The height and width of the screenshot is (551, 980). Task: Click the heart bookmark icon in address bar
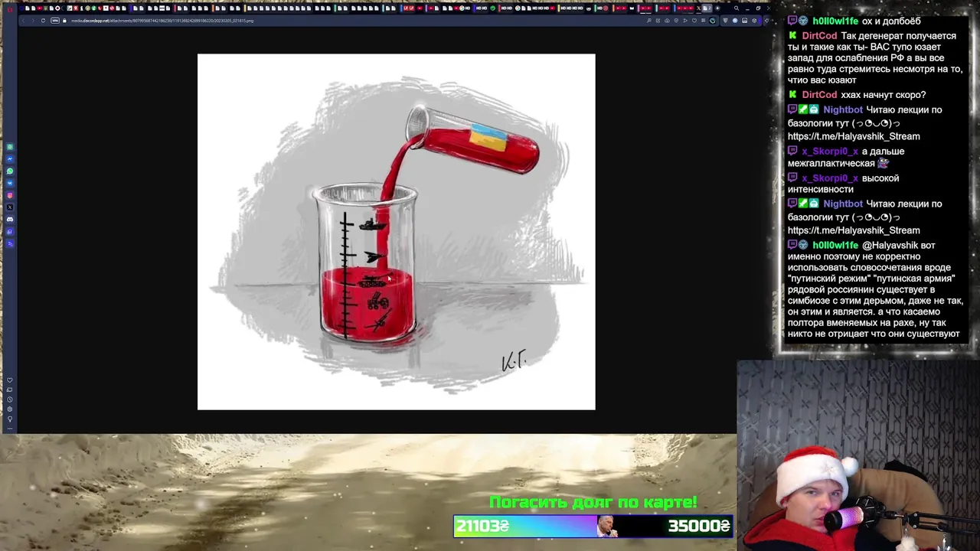(x=694, y=21)
